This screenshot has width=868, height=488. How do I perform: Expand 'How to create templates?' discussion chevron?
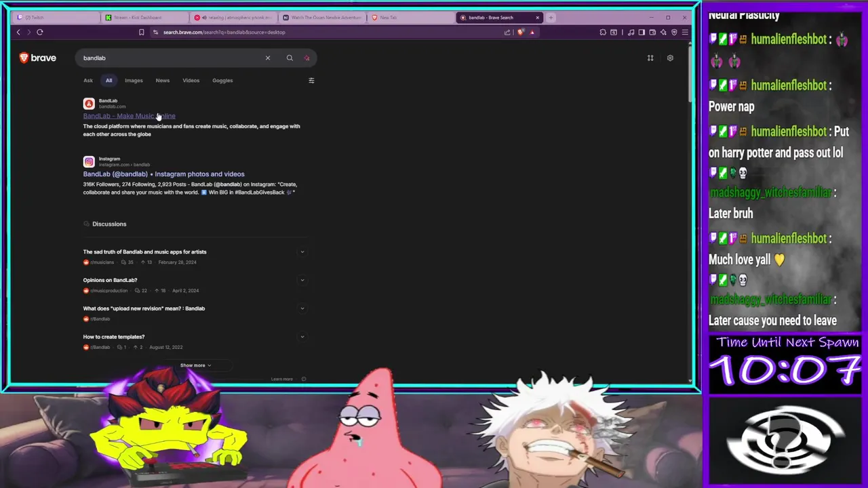302,337
